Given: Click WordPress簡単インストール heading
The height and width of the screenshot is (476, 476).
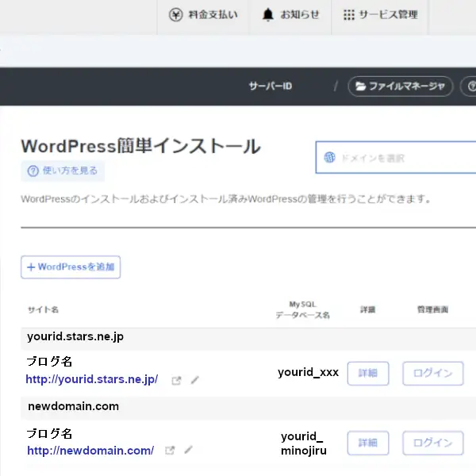Looking at the screenshot, I should tap(141, 146).
